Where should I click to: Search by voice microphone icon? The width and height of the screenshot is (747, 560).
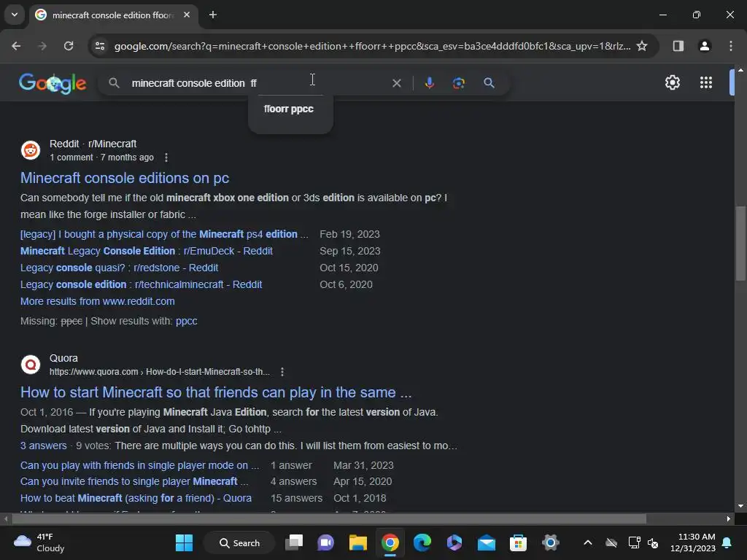point(429,83)
